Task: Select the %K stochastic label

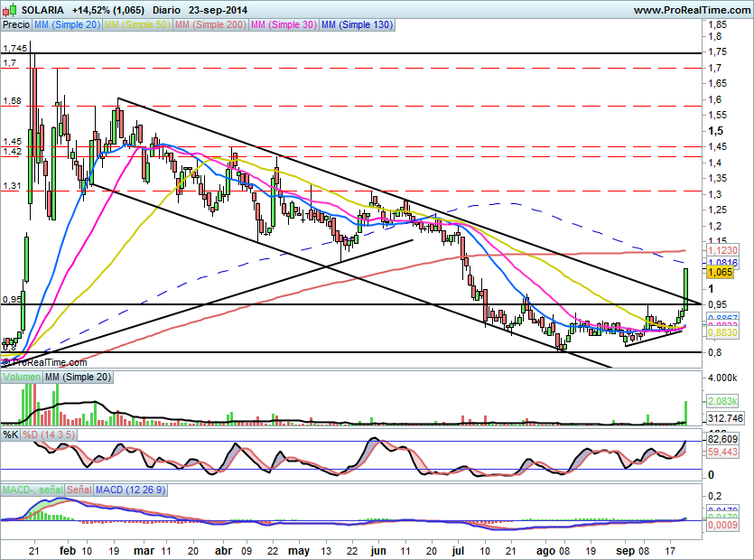Action: pyautogui.click(x=11, y=434)
